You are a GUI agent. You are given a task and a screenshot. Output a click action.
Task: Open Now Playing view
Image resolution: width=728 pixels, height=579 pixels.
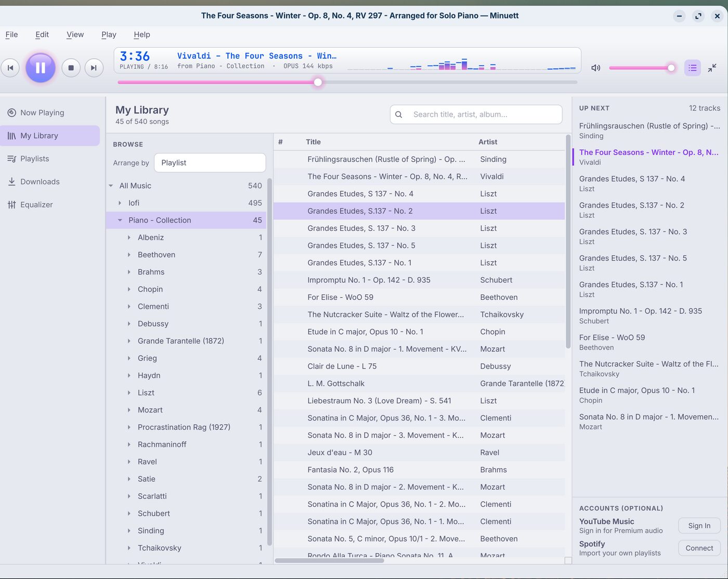point(50,113)
